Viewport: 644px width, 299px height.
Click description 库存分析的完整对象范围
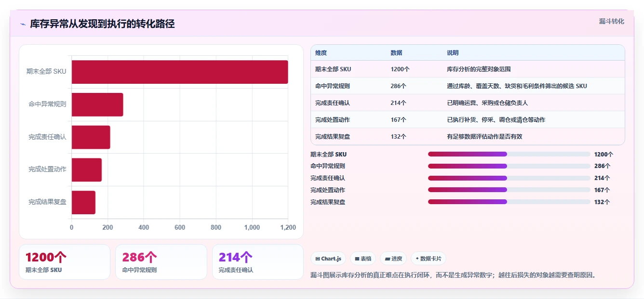479,69
